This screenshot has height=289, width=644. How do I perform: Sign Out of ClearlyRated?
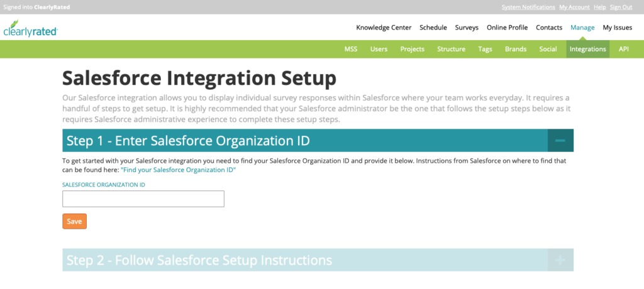click(621, 8)
